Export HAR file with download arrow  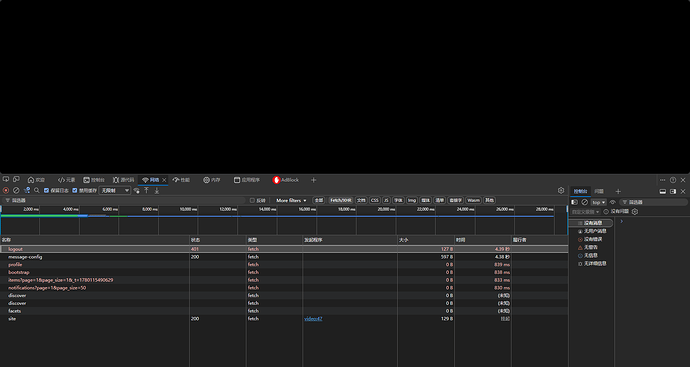click(x=157, y=191)
